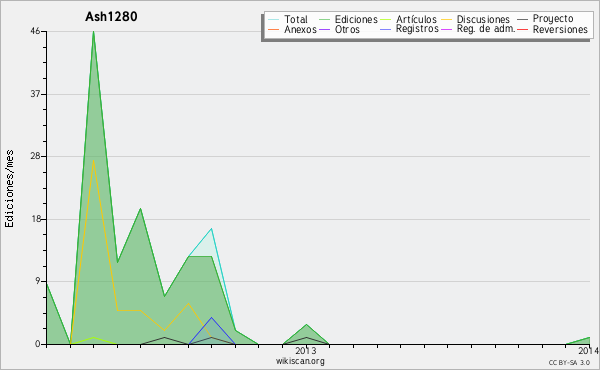Select the Otros legend entry

pyautogui.click(x=347, y=29)
